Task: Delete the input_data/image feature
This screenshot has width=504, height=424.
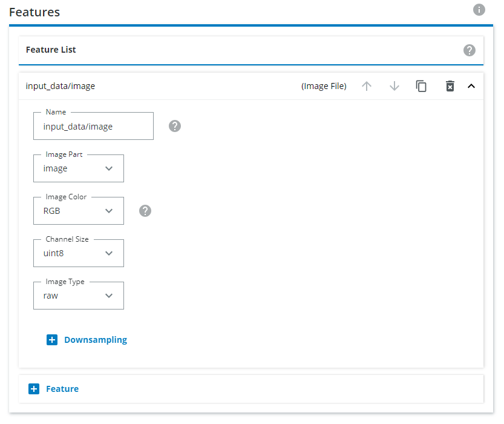Action: click(x=450, y=86)
